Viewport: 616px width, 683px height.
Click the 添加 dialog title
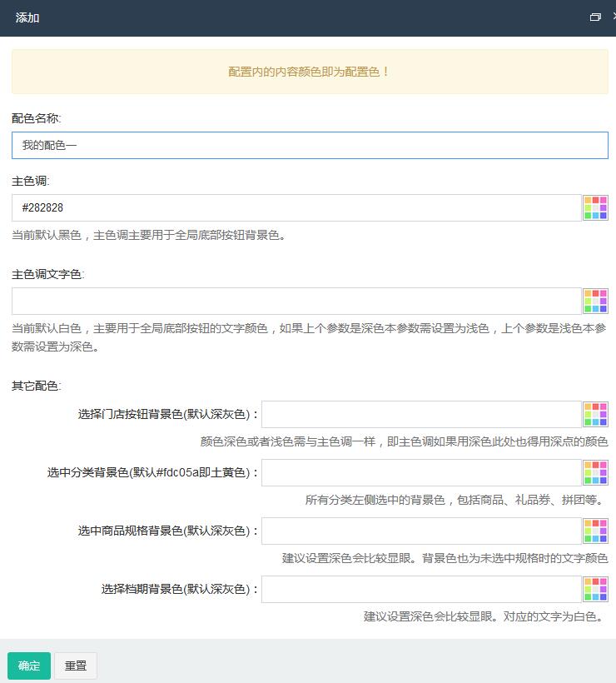[27, 17]
